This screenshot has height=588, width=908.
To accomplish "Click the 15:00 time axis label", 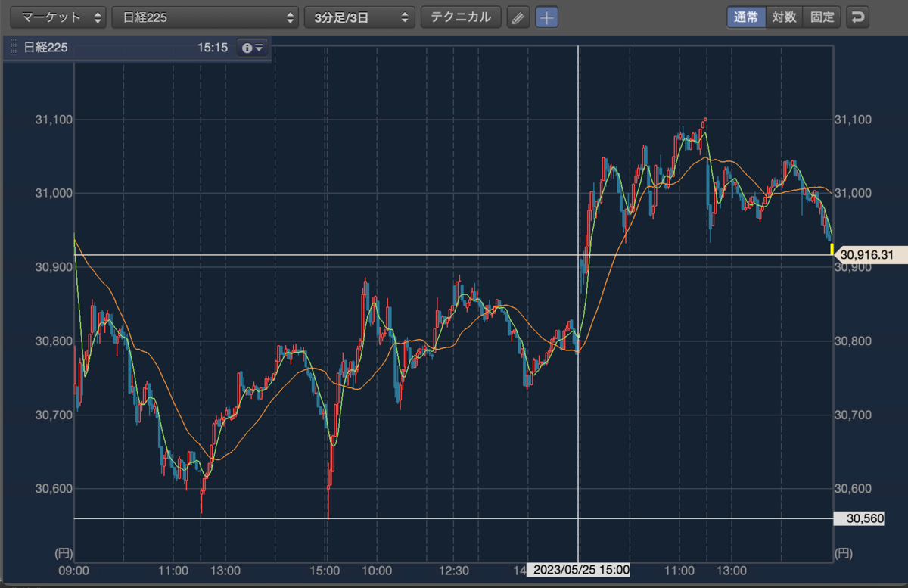I will coord(326,570).
